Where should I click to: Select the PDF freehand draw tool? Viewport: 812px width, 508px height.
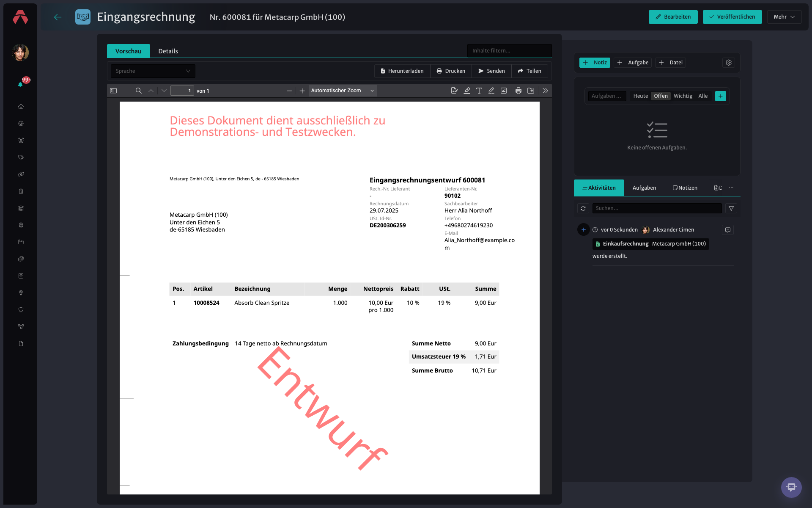pyautogui.click(x=491, y=91)
